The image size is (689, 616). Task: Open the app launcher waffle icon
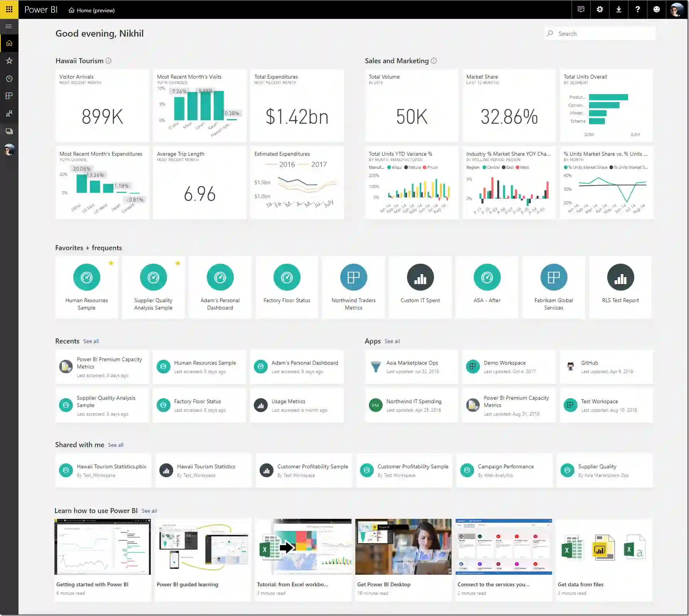(9, 9)
